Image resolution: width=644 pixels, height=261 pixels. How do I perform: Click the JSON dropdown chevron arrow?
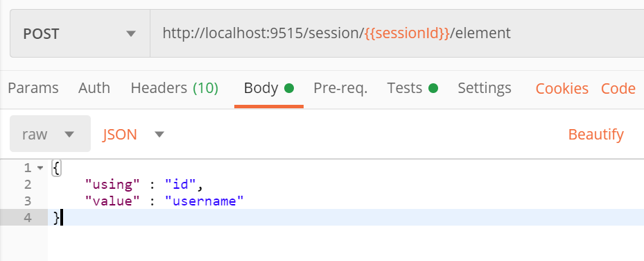pyautogui.click(x=159, y=135)
